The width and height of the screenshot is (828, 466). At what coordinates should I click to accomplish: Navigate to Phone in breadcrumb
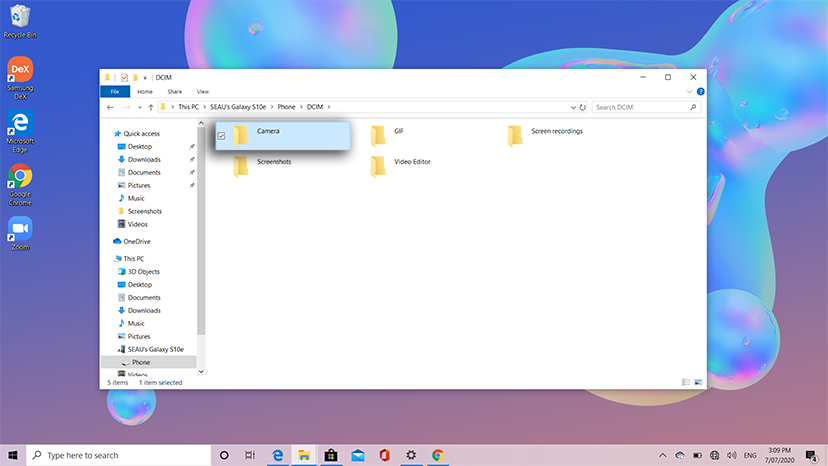(286, 107)
